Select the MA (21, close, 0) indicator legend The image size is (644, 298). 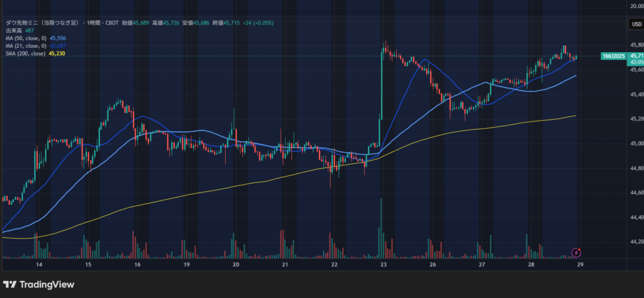(x=26, y=46)
